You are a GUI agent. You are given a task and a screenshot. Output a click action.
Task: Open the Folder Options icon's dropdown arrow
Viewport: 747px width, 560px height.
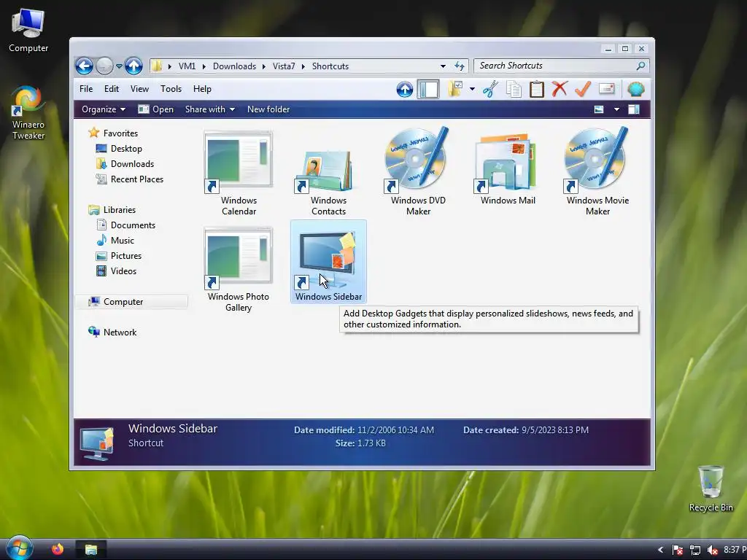pos(472,89)
